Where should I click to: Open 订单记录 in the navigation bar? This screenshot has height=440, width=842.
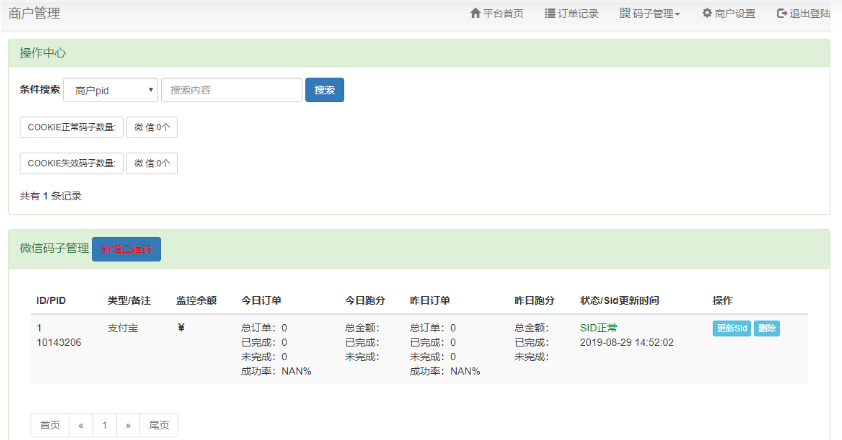tap(571, 13)
